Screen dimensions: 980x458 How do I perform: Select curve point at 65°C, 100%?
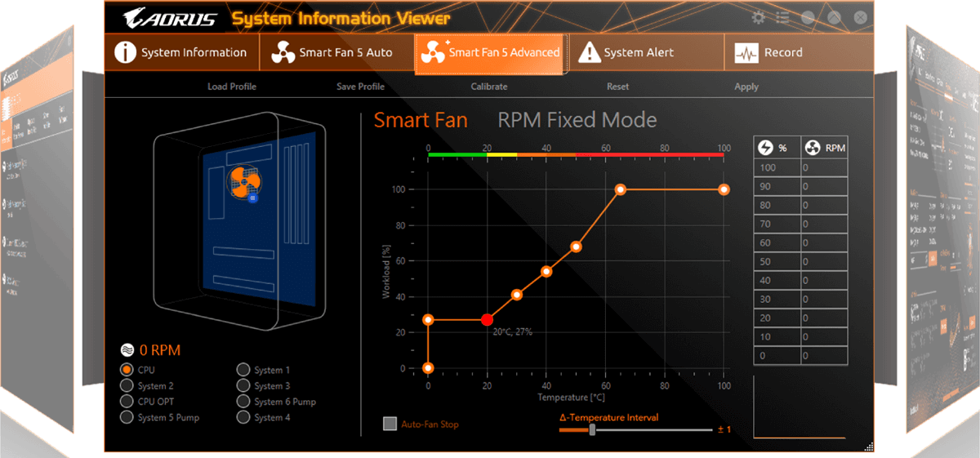621,189
